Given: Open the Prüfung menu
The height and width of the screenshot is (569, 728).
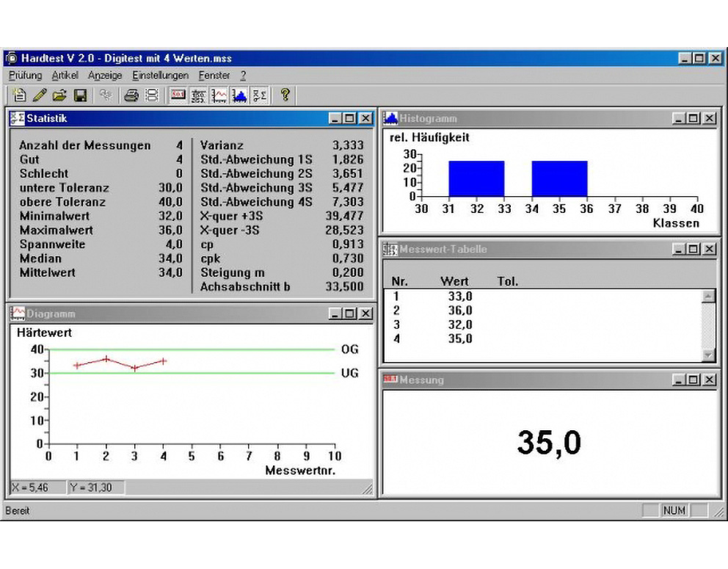Looking at the screenshot, I should (25, 75).
